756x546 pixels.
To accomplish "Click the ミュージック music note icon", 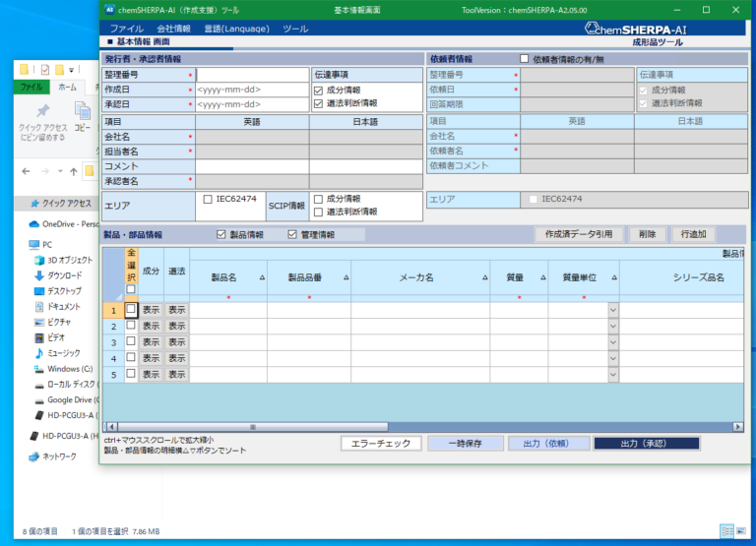I will (x=38, y=353).
